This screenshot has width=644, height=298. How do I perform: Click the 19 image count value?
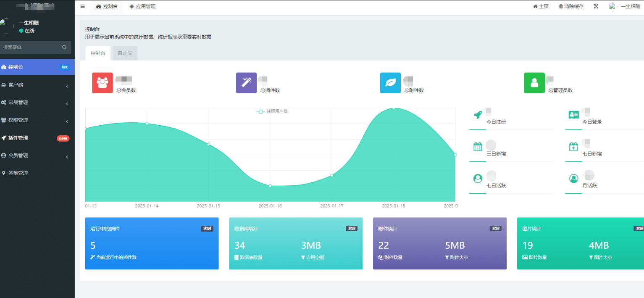pos(527,245)
